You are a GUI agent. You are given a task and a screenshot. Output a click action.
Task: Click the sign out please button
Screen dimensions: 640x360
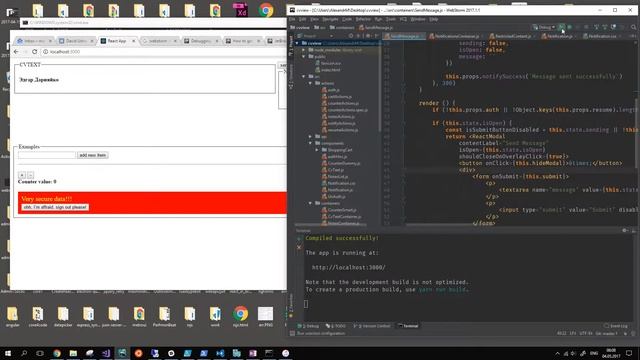(x=55, y=207)
